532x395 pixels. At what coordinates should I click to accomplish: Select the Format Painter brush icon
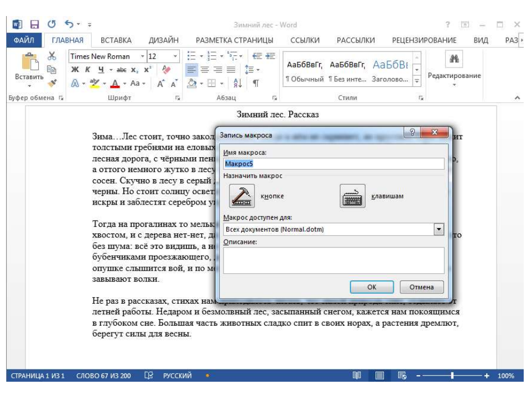(x=52, y=83)
